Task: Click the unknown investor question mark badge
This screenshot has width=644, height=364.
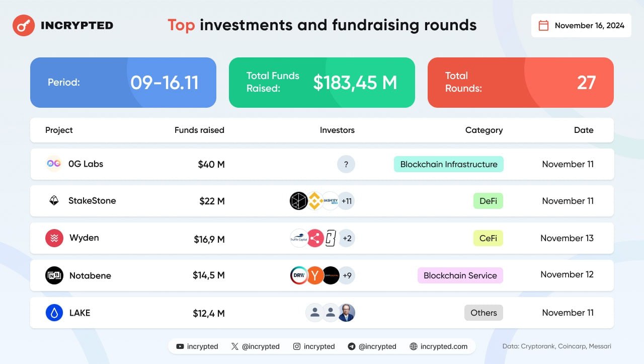Action: 346,164
